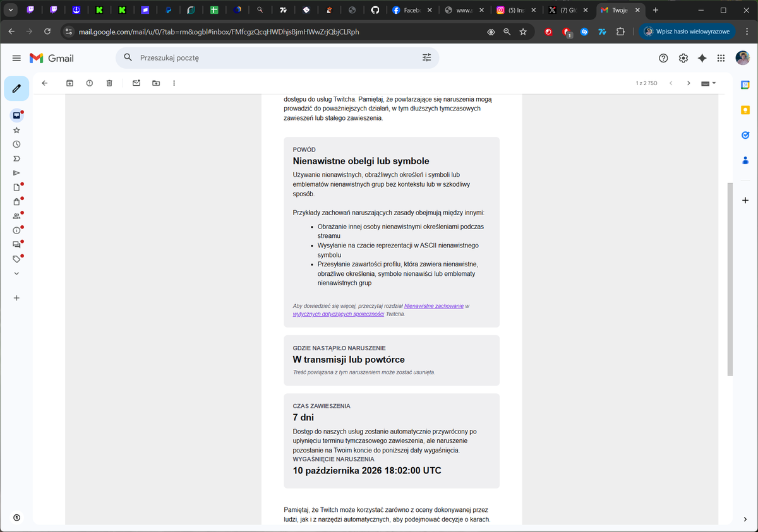Open Gemini sparkle assistant icon
The image size is (758, 532).
pos(702,58)
